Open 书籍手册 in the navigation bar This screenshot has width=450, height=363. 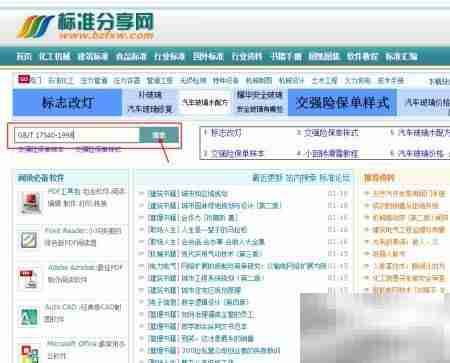(x=286, y=56)
